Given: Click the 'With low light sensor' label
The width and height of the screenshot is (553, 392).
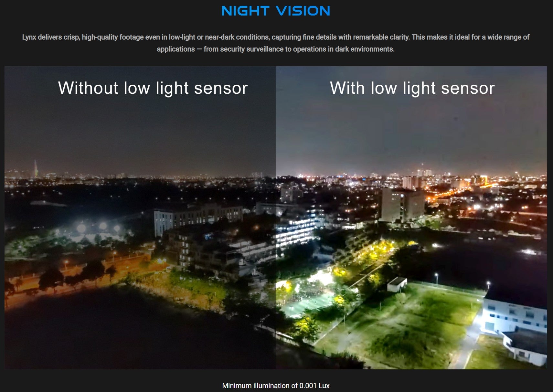Looking at the screenshot, I should (412, 88).
